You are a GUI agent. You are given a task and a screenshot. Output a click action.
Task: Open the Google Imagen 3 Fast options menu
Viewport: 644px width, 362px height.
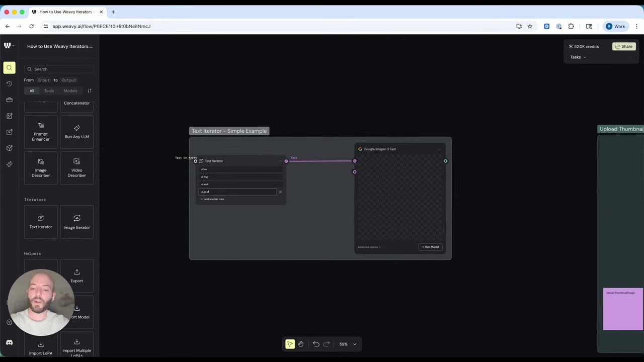[x=439, y=149]
